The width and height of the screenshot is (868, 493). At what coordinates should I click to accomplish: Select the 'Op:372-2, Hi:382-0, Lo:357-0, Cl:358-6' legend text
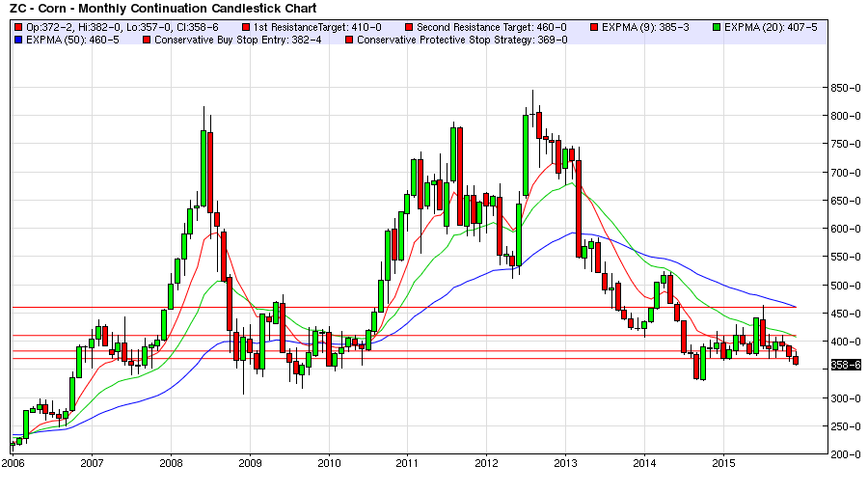pyautogui.click(x=122, y=27)
